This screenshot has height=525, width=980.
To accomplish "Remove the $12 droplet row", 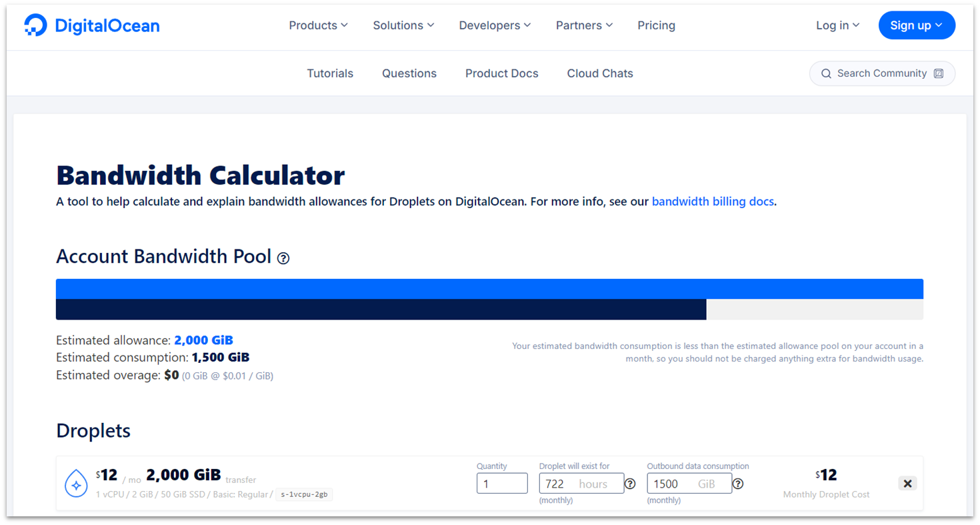I will pos(907,484).
